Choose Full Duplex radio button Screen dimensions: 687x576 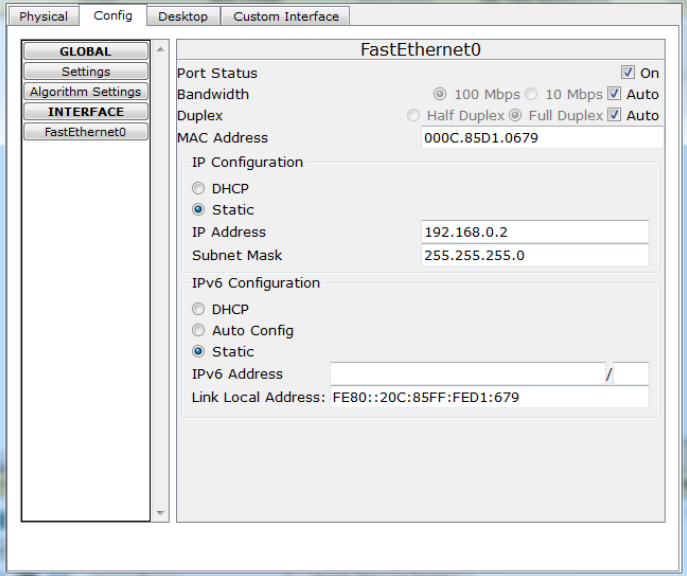tap(515, 115)
